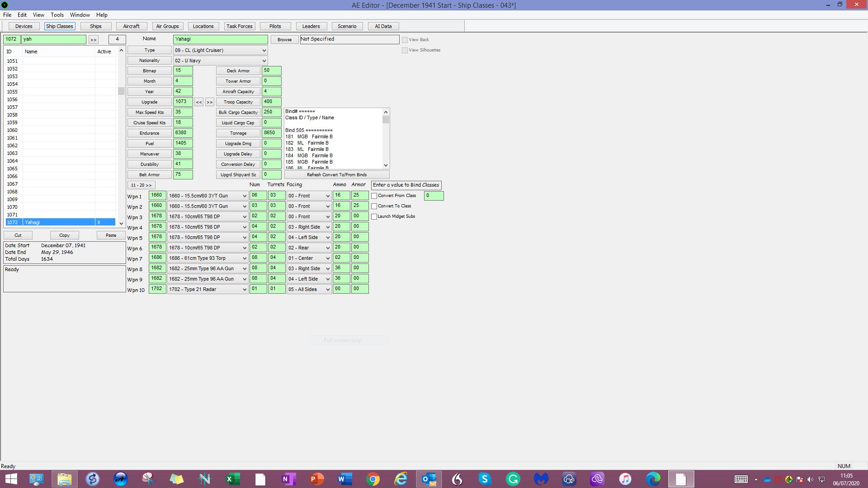The height and width of the screenshot is (488, 868).
Task: Switch to the Air Groups tab
Action: (167, 26)
